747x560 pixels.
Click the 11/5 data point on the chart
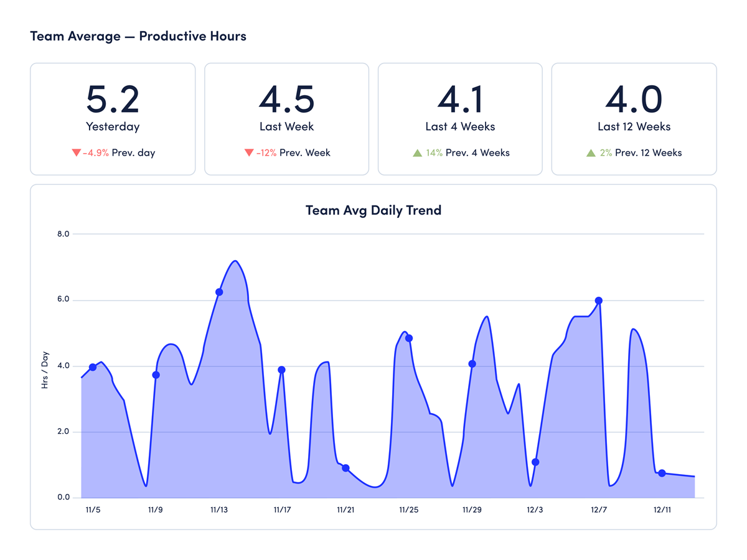[x=93, y=367]
